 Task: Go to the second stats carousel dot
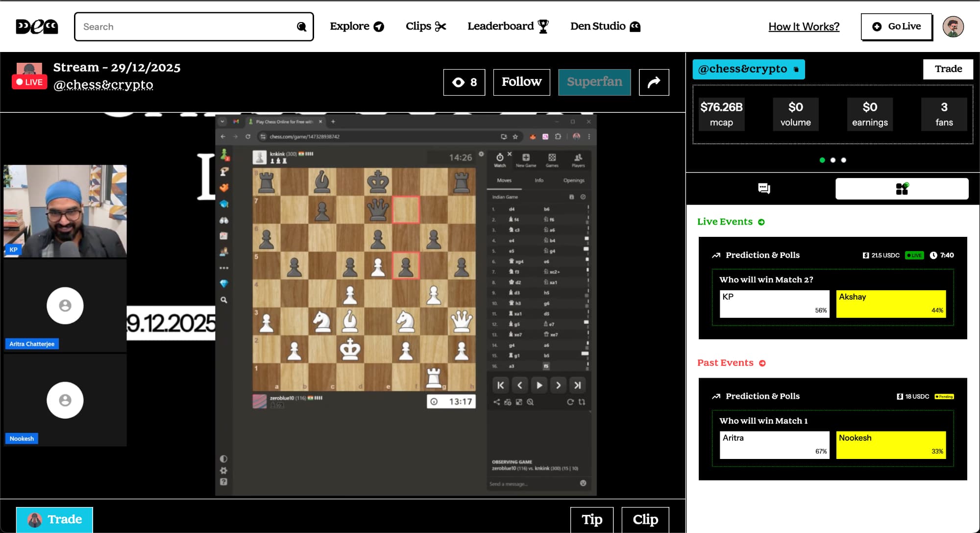coord(833,160)
